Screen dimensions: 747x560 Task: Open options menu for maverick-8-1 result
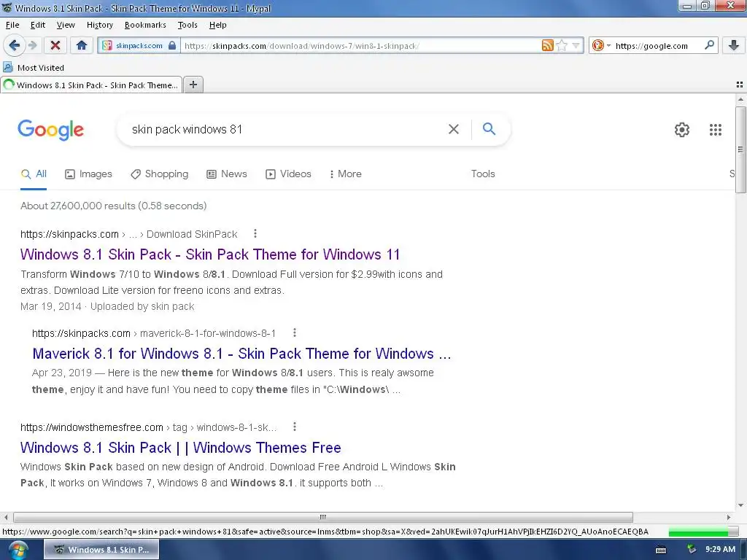pyautogui.click(x=295, y=332)
